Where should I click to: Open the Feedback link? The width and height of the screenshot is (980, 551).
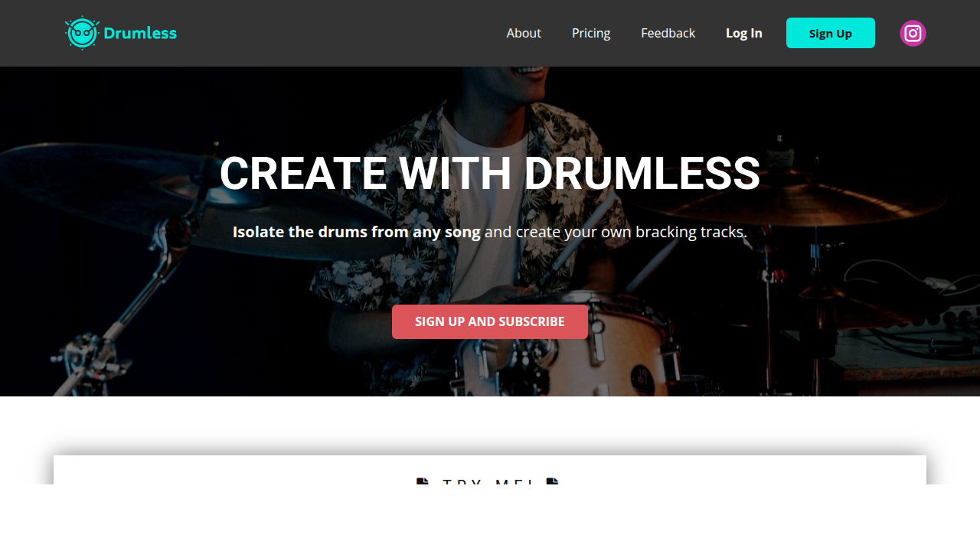pyautogui.click(x=668, y=33)
